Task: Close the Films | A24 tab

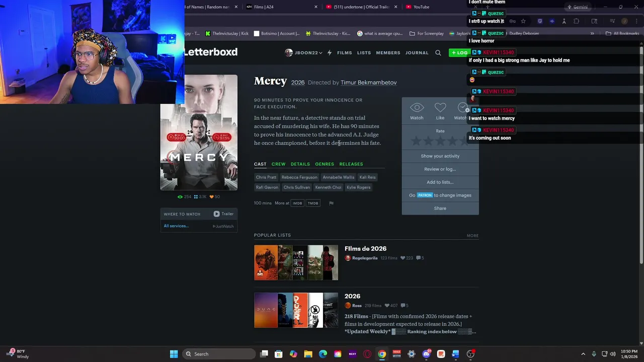Action: pos(316,7)
